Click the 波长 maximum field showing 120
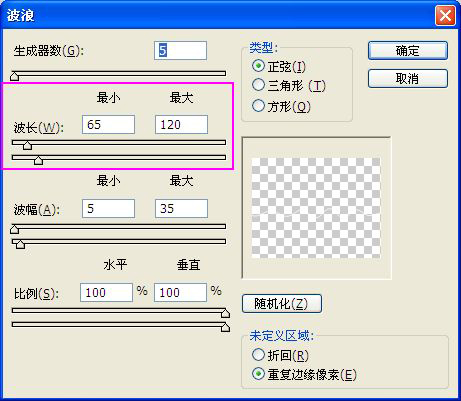This screenshot has height=401, width=461. pyautogui.click(x=181, y=125)
